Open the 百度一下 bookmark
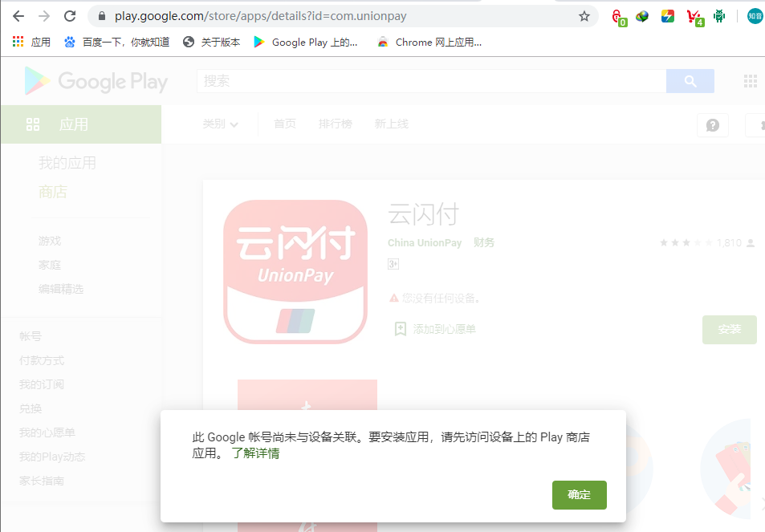 [116, 42]
